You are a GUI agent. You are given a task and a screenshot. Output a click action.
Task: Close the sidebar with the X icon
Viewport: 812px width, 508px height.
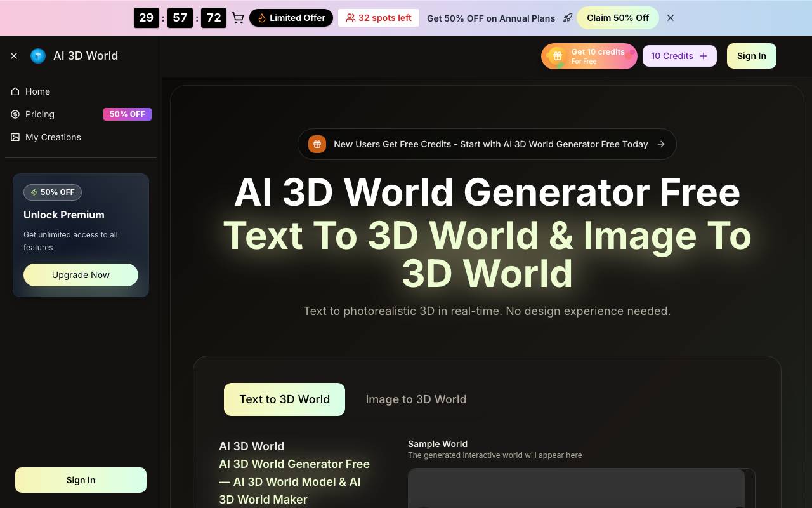(x=14, y=56)
